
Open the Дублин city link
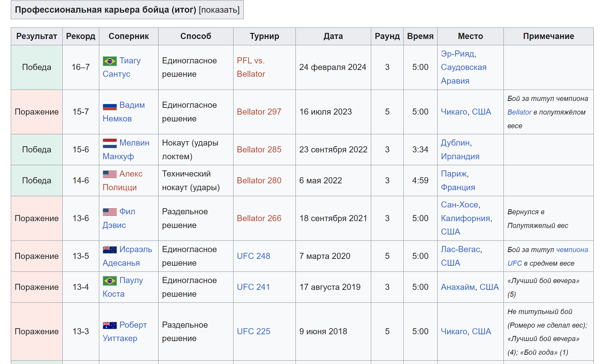pos(455,143)
